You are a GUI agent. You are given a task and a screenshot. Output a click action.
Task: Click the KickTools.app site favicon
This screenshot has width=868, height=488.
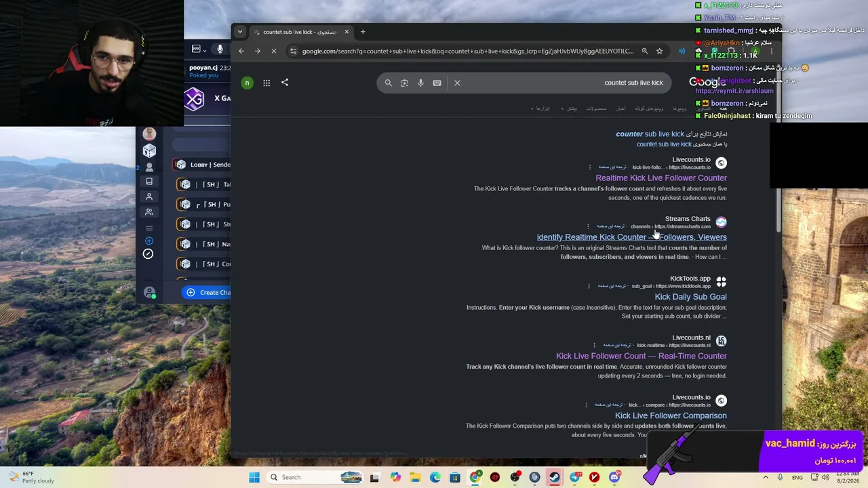tap(721, 282)
